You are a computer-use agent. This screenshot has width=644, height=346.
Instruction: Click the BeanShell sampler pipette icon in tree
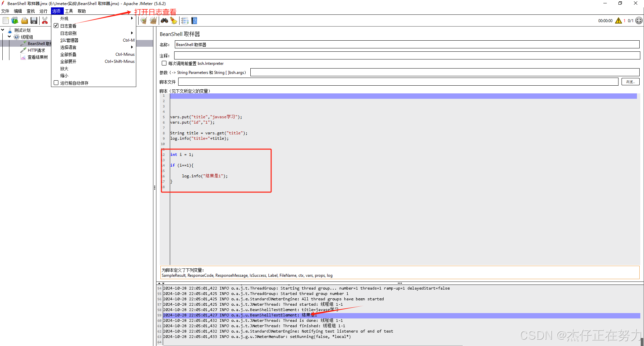(23, 44)
